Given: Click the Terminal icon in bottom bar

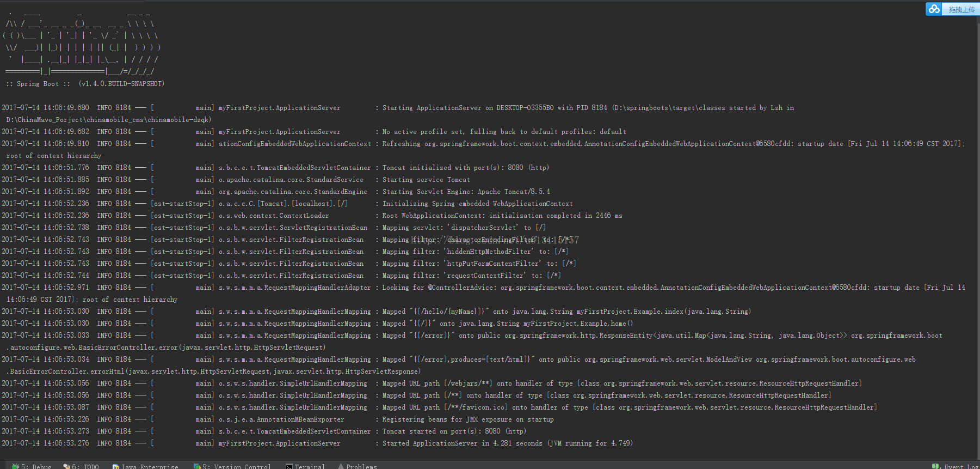Looking at the screenshot, I should click(289, 466).
